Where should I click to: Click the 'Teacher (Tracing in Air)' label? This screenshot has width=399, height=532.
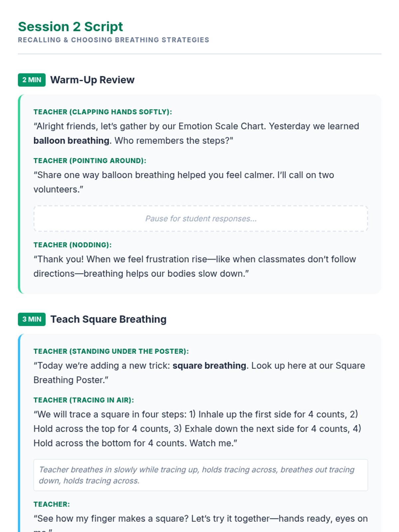tap(84, 400)
